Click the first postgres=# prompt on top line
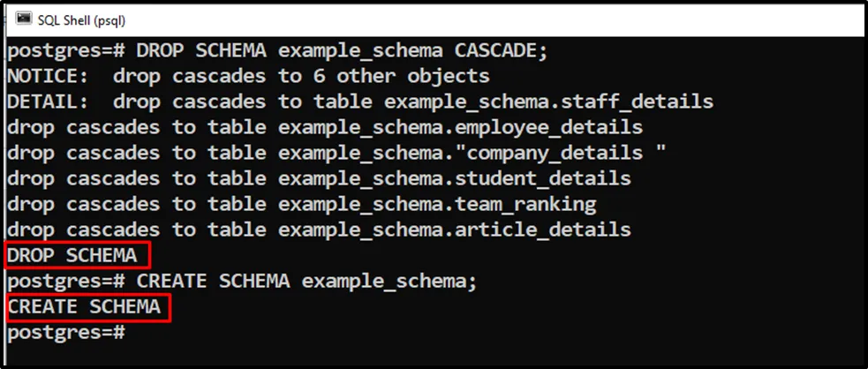Viewport: 868px width, 369px height. coord(65,50)
